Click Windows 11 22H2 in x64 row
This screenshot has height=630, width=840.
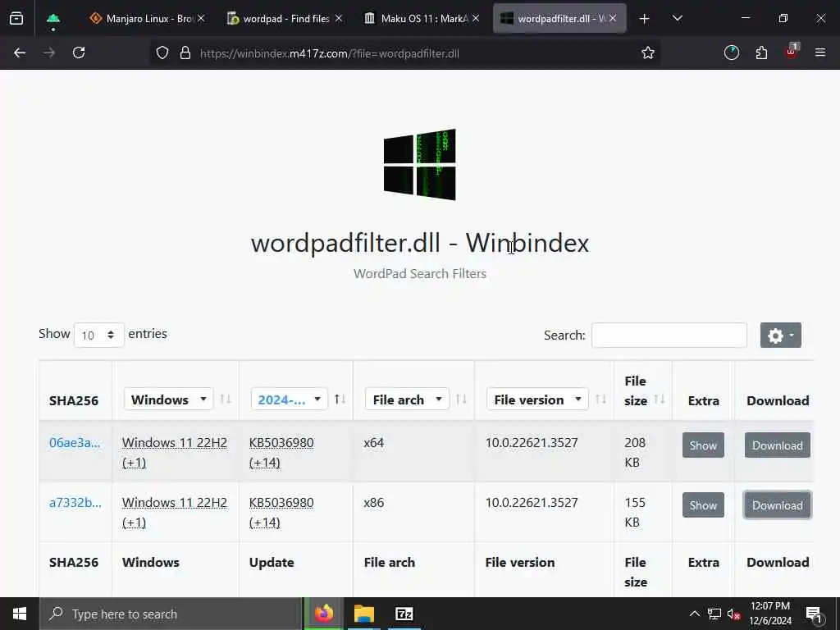[175, 443]
